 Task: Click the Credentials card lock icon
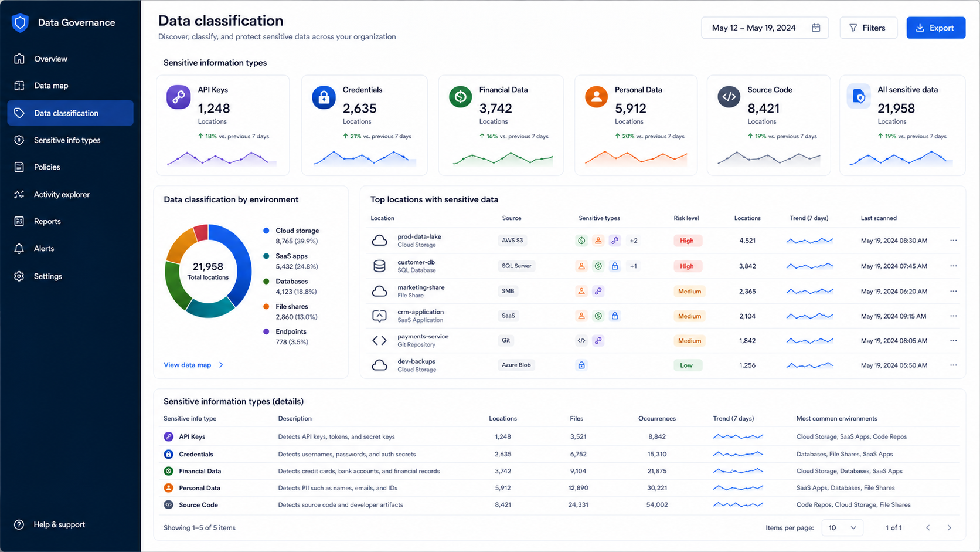pyautogui.click(x=324, y=97)
